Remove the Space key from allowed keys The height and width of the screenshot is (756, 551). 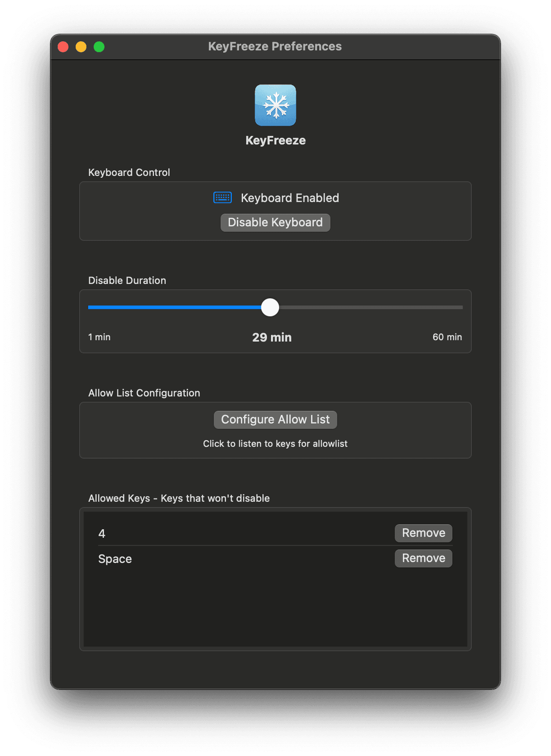pos(423,558)
